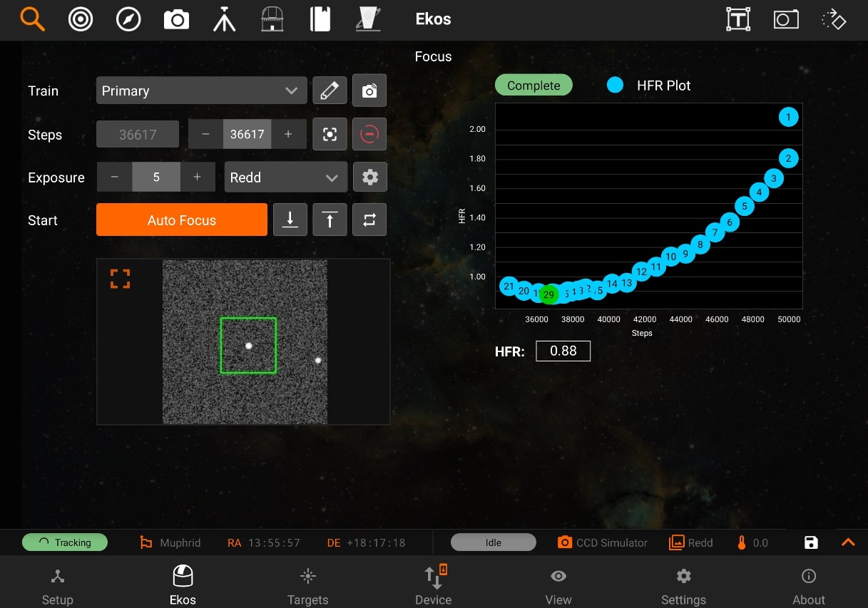Image resolution: width=868 pixels, height=608 pixels.
Task: Increase exposure with plus button
Action: tap(198, 177)
